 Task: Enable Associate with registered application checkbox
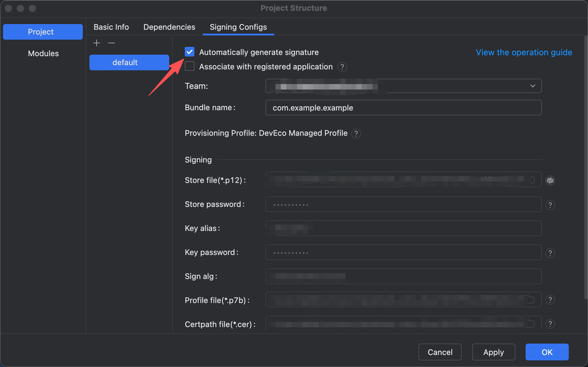(190, 66)
